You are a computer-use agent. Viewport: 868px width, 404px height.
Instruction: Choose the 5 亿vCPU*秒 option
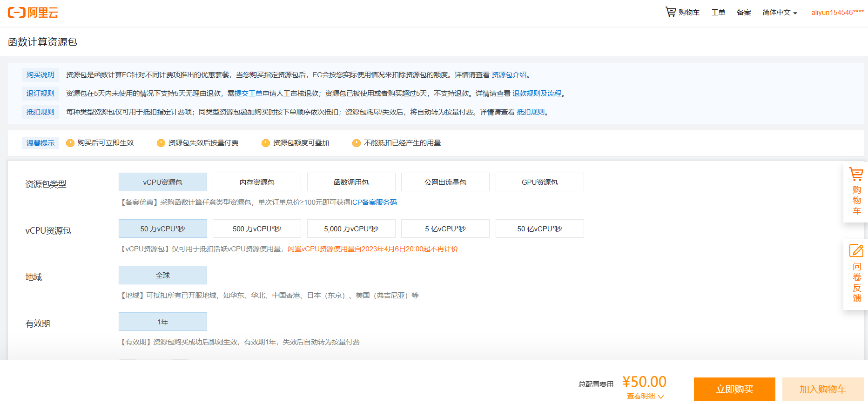tap(445, 229)
